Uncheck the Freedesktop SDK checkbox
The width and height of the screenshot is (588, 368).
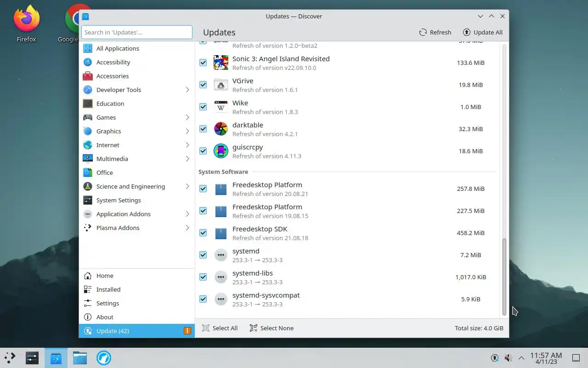tap(203, 233)
